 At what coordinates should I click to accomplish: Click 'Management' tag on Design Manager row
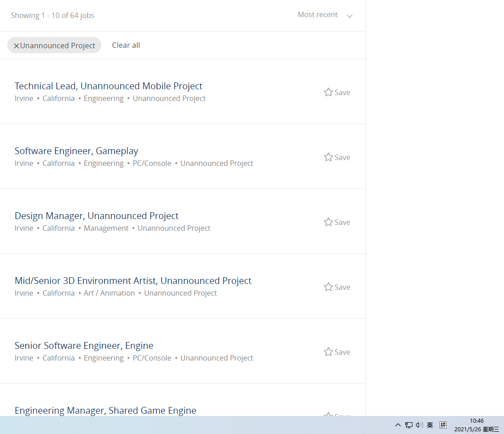point(106,228)
